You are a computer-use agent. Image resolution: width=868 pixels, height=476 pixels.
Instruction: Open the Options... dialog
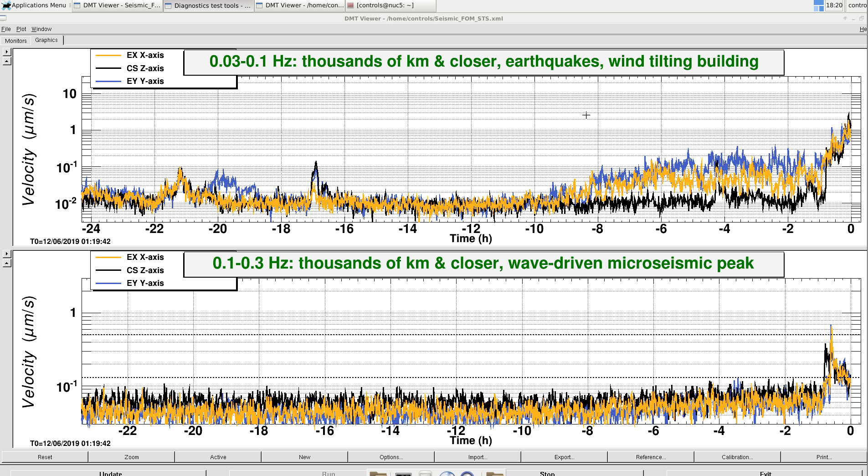tap(391, 457)
